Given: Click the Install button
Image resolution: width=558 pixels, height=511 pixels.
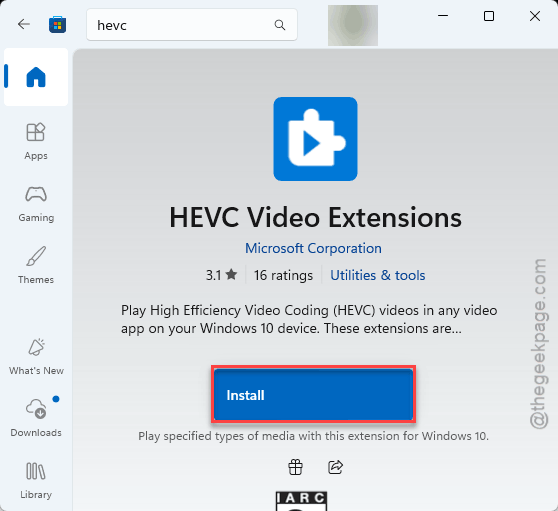Looking at the screenshot, I should (313, 395).
